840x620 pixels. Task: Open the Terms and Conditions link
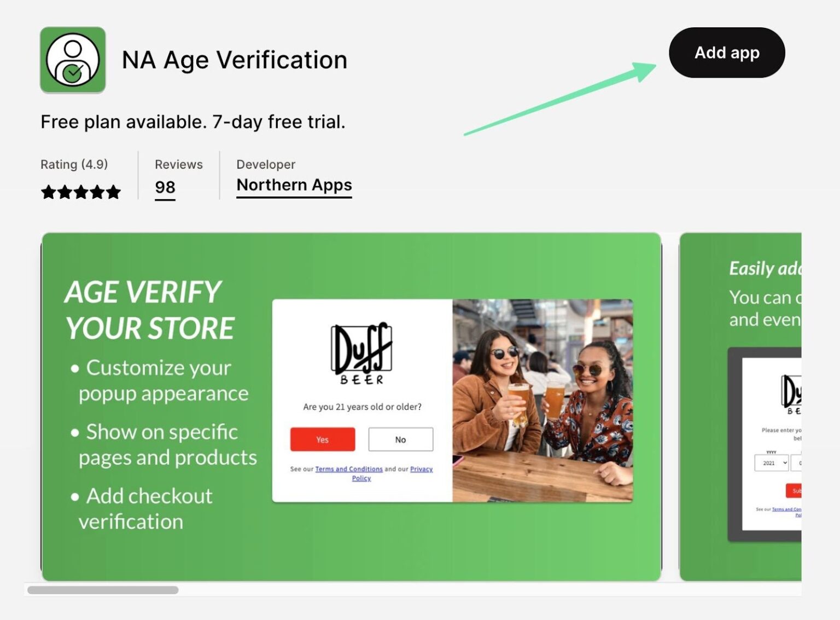(348, 469)
